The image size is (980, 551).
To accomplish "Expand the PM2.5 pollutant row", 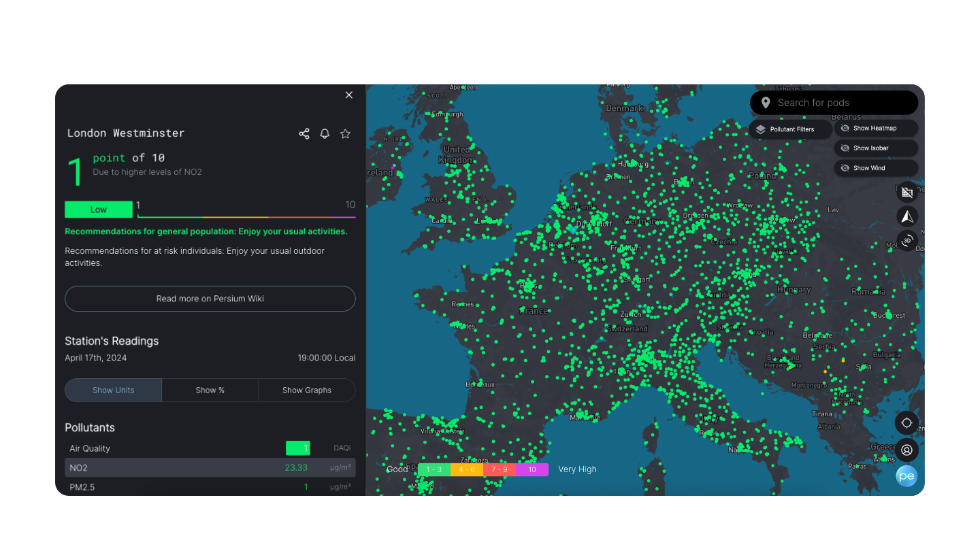I will click(x=210, y=487).
